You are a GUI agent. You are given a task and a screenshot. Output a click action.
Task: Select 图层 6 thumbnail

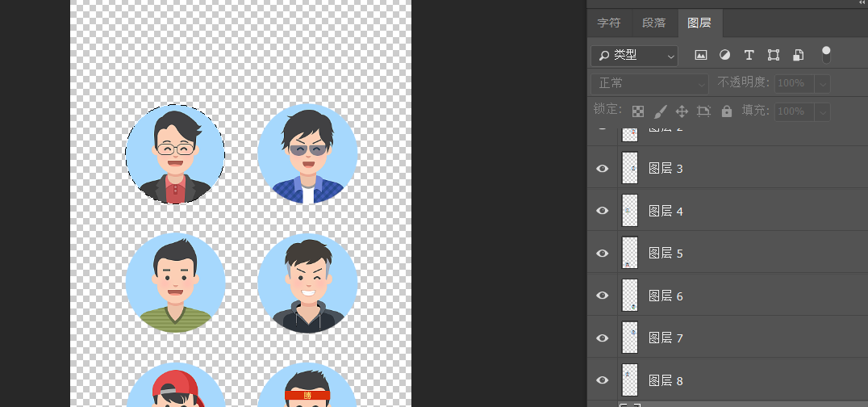click(x=630, y=295)
